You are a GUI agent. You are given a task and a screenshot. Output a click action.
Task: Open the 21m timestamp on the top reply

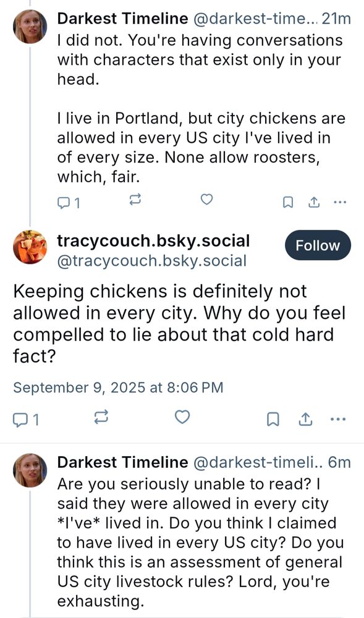pyautogui.click(x=338, y=19)
